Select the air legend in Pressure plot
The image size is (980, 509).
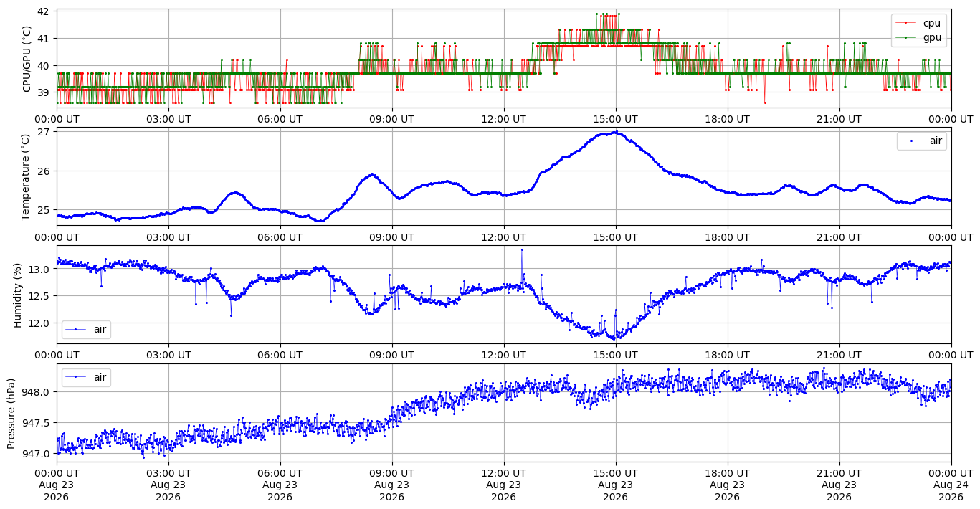[x=86, y=377]
